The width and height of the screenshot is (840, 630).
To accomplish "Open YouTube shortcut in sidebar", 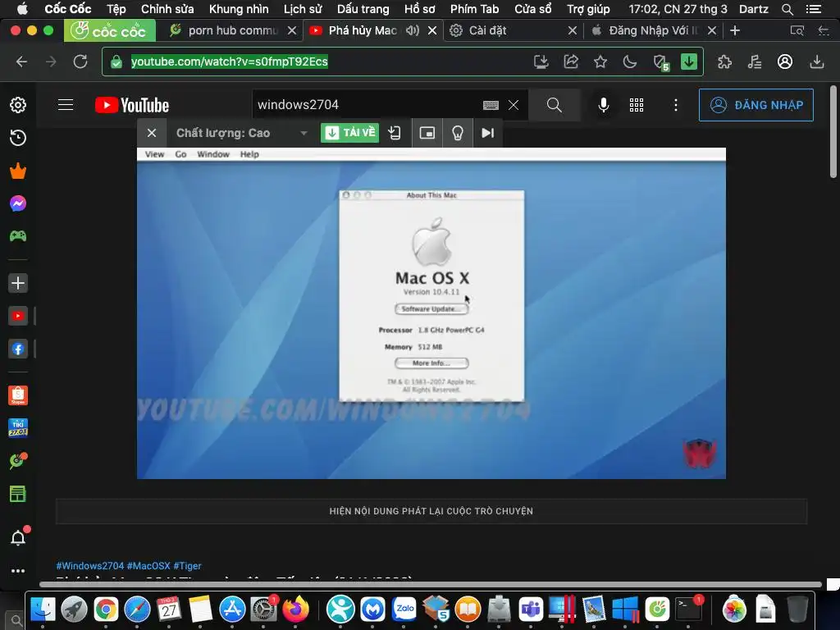I will tap(18, 316).
